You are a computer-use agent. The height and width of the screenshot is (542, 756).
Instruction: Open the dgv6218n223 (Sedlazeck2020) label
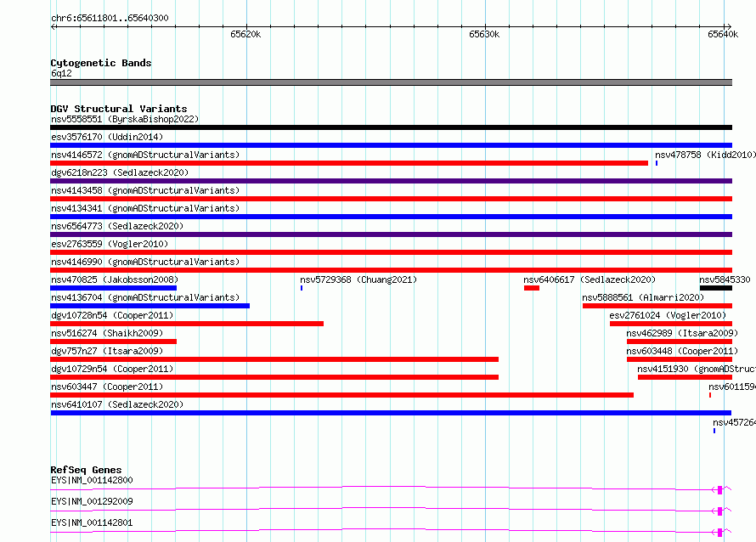coord(120,172)
